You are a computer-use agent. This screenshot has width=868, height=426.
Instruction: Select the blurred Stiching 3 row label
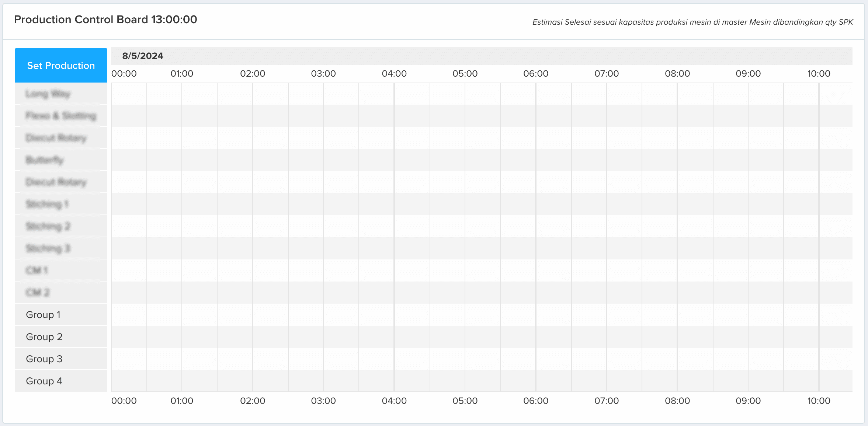pyautogui.click(x=61, y=248)
